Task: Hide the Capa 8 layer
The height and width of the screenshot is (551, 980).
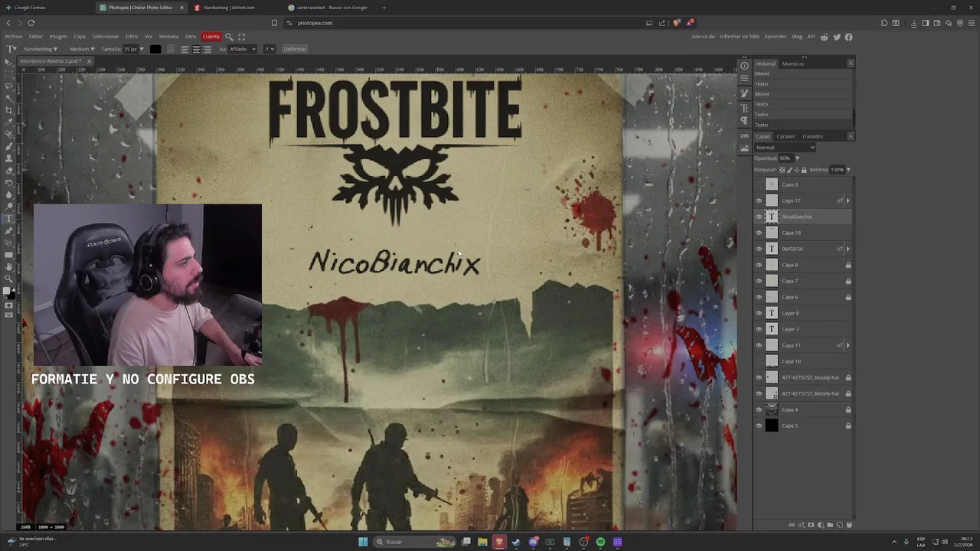Action: [759, 265]
